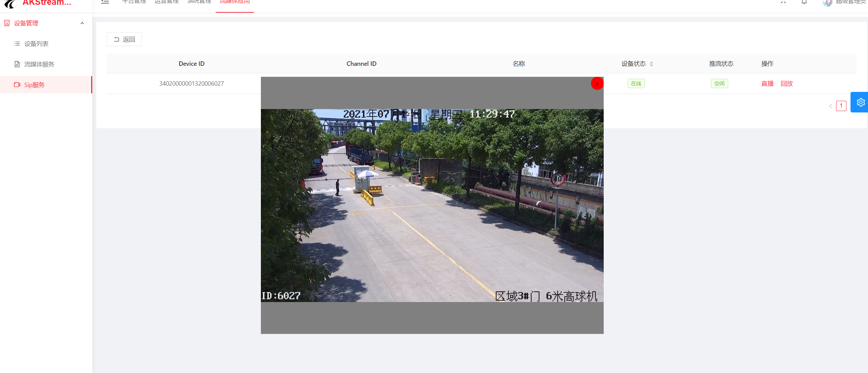Click the 回放 playback link
The width and height of the screenshot is (868, 373).
point(786,84)
